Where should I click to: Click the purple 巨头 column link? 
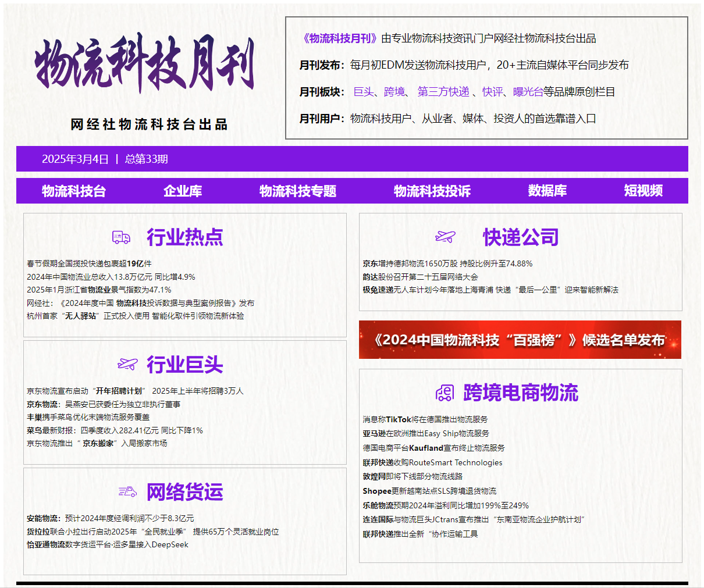pyautogui.click(x=364, y=92)
